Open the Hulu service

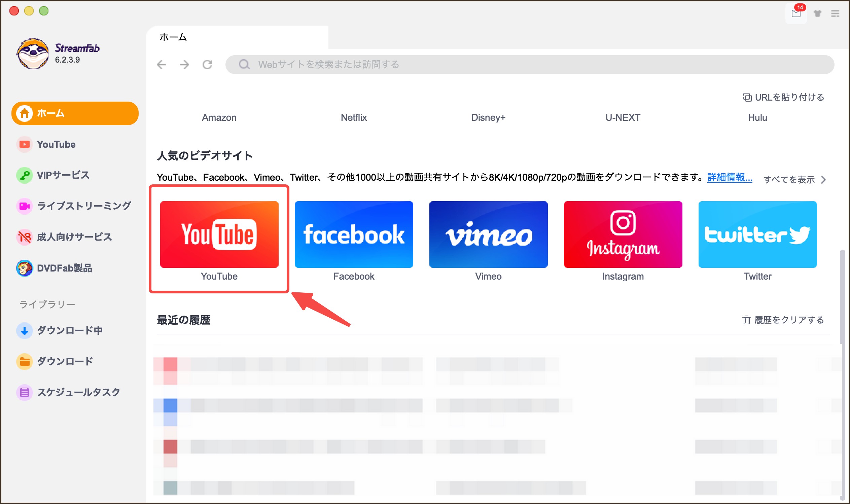coord(757,117)
